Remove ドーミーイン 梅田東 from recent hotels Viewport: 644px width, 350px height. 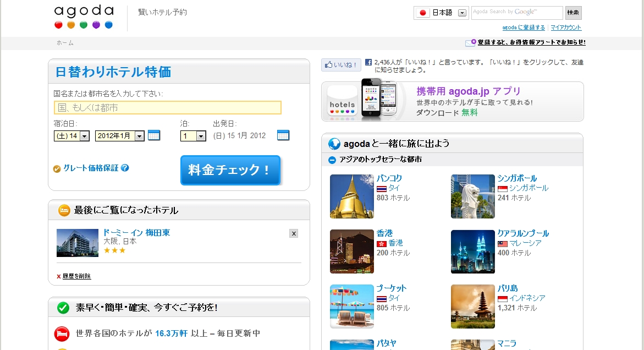294,233
